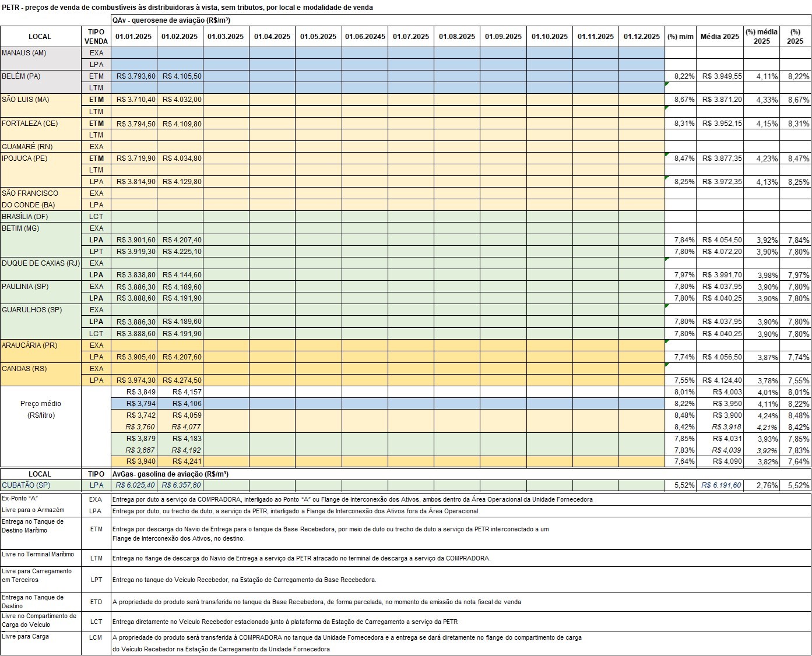
Task: Select the Betim LPT value 'R$ 4.225,10'
Action: click(180, 252)
